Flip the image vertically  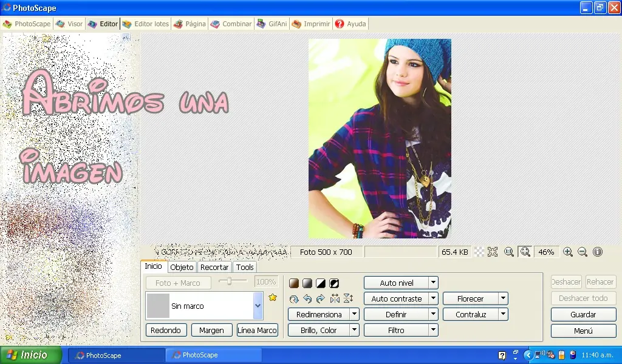pos(348,299)
